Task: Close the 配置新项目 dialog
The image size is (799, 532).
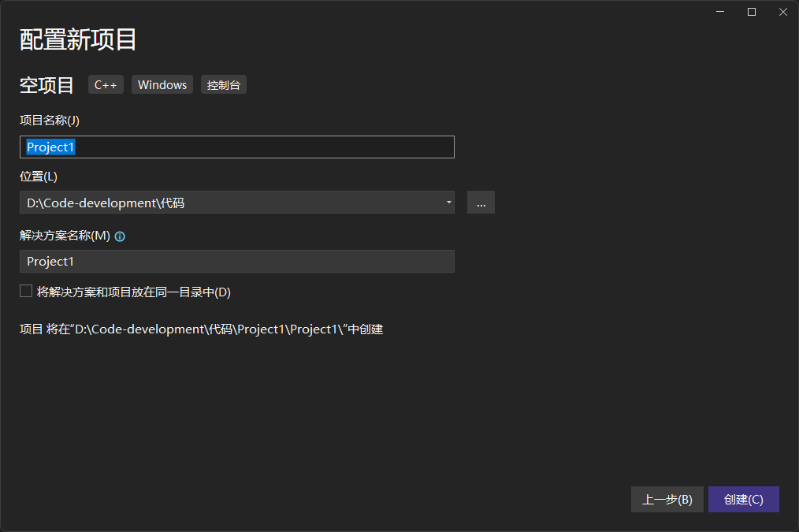Action: [782, 12]
